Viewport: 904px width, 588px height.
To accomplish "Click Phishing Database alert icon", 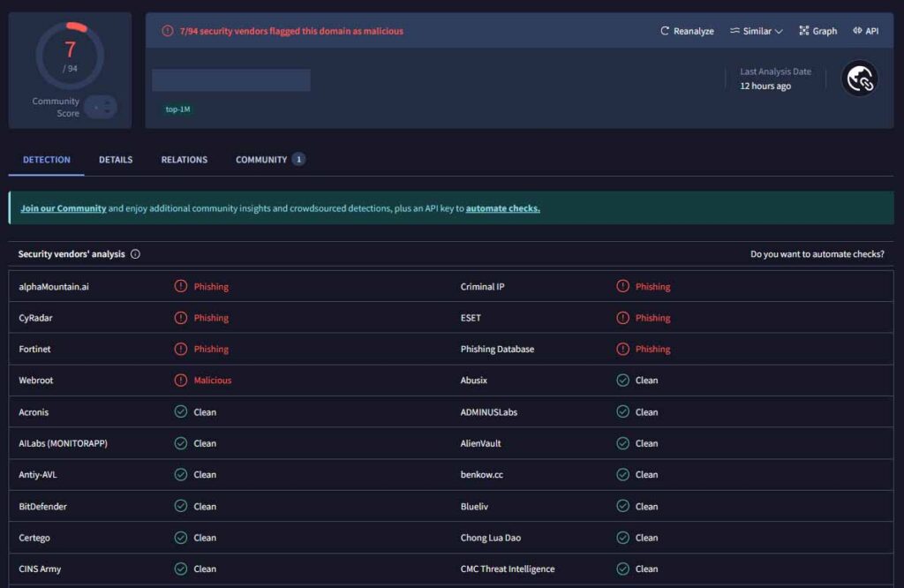I will point(622,349).
